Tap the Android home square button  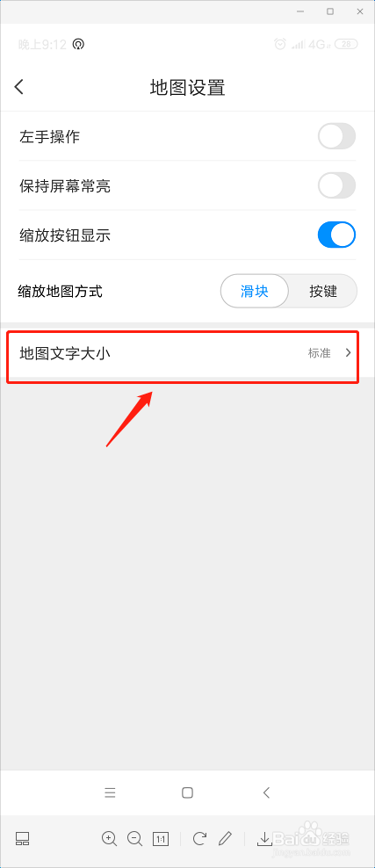[188, 792]
